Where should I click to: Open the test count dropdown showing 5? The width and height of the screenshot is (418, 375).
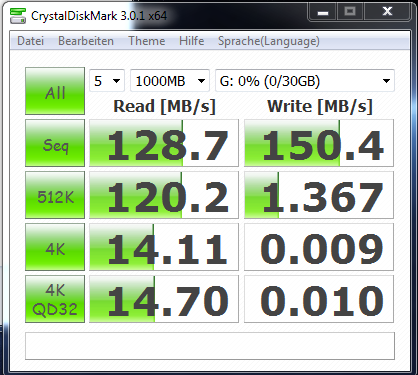tap(107, 81)
